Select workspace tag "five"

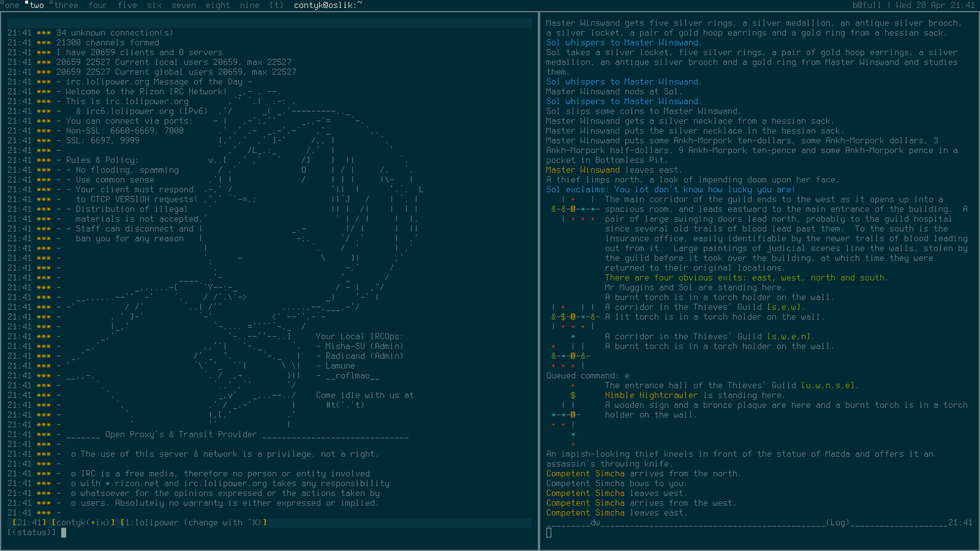[127, 5]
